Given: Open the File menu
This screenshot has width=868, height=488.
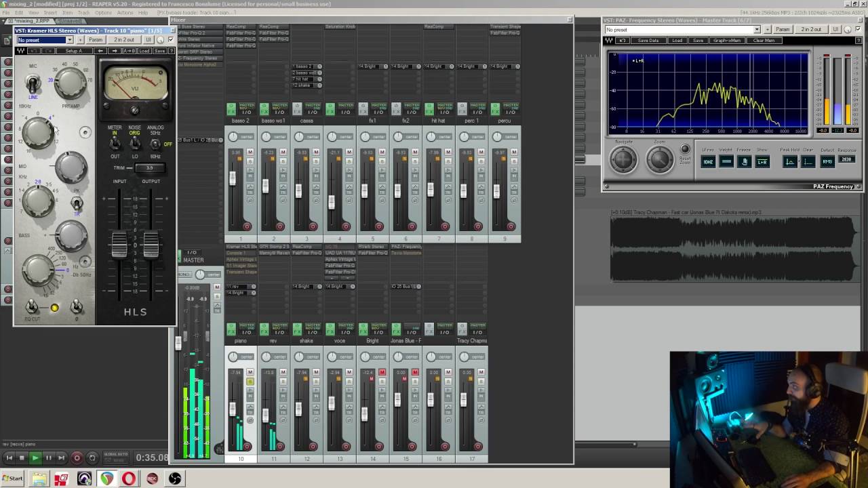Looking at the screenshot, I should (x=6, y=13).
